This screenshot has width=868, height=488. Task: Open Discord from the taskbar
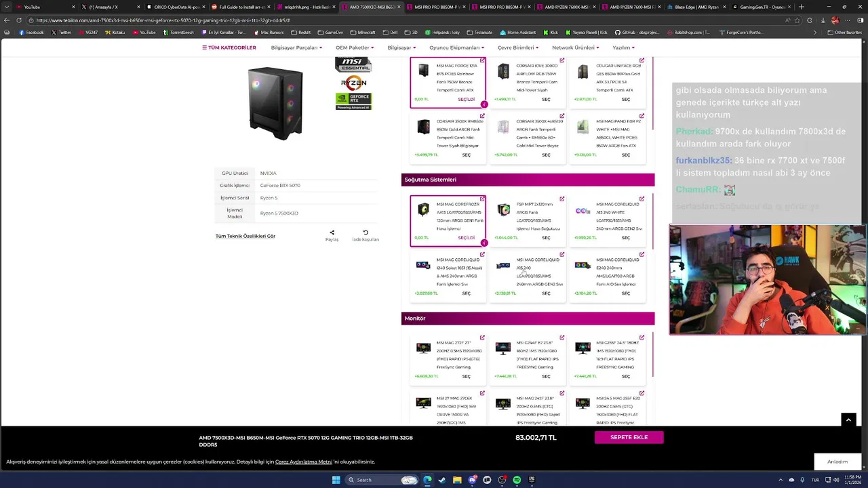click(472, 480)
